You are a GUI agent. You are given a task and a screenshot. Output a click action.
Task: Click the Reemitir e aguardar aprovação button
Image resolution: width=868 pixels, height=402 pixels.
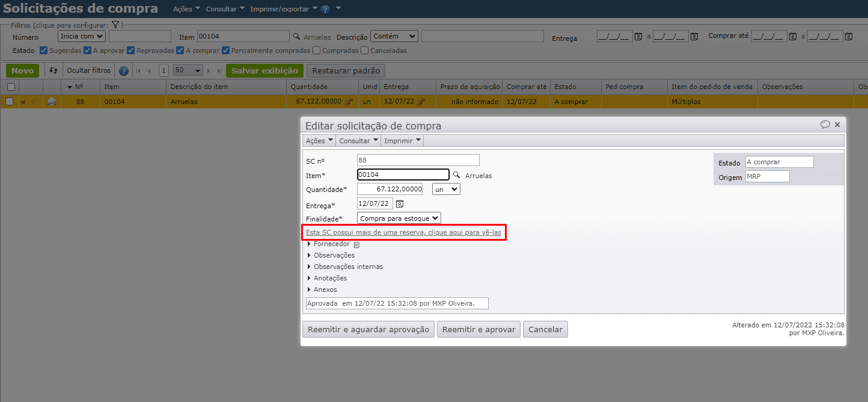coord(368,329)
